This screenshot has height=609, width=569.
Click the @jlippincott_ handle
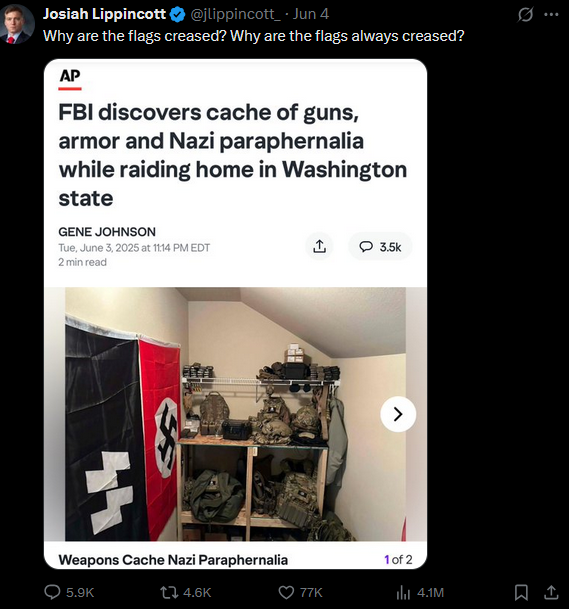point(235,14)
